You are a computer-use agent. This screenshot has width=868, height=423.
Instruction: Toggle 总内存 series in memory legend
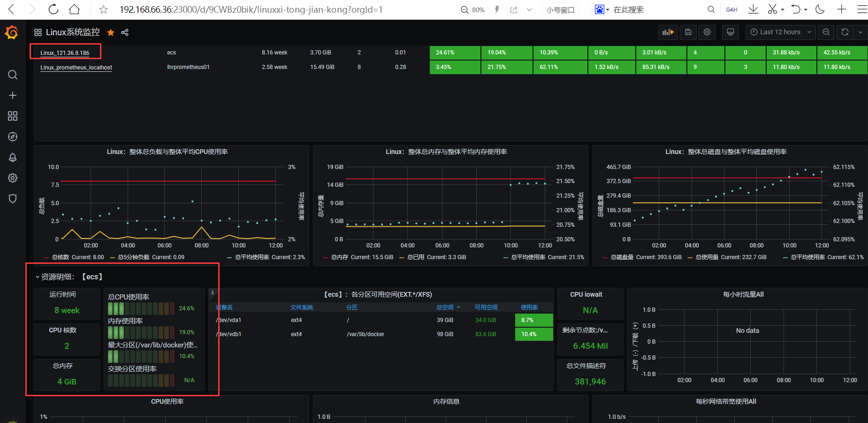[340, 257]
